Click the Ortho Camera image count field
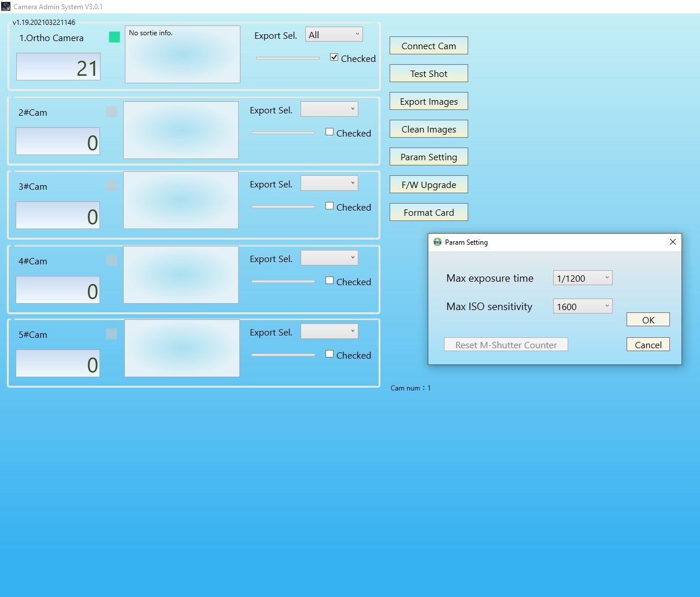This screenshot has height=597, width=700. (x=58, y=67)
